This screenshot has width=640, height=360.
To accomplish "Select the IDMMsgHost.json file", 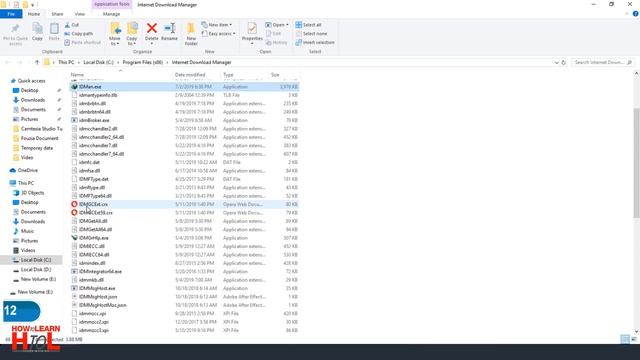I will tap(184, 297).
